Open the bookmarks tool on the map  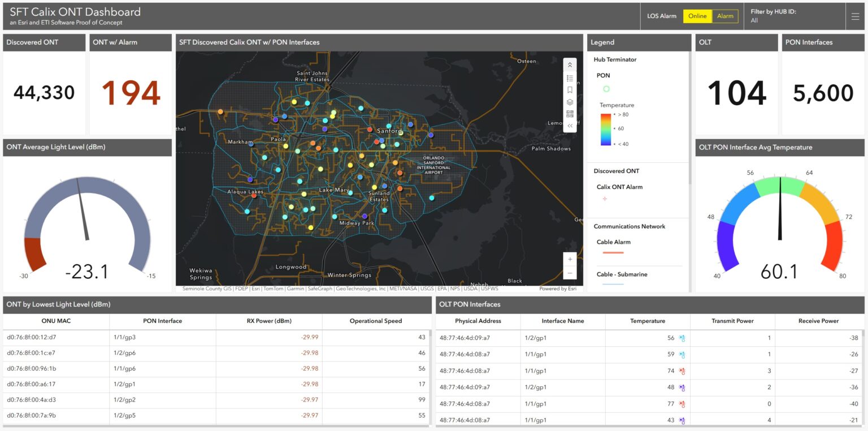[x=570, y=90]
